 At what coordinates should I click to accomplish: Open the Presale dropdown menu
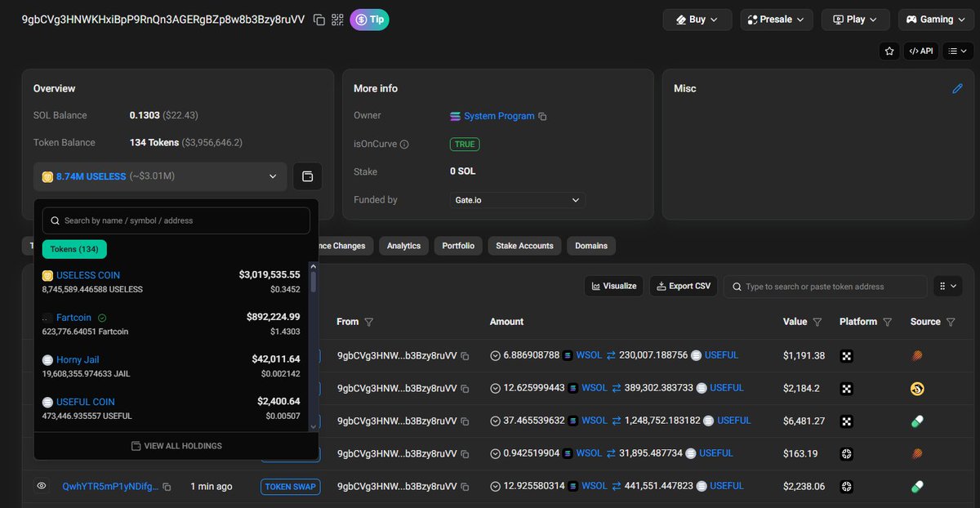tap(777, 20)
